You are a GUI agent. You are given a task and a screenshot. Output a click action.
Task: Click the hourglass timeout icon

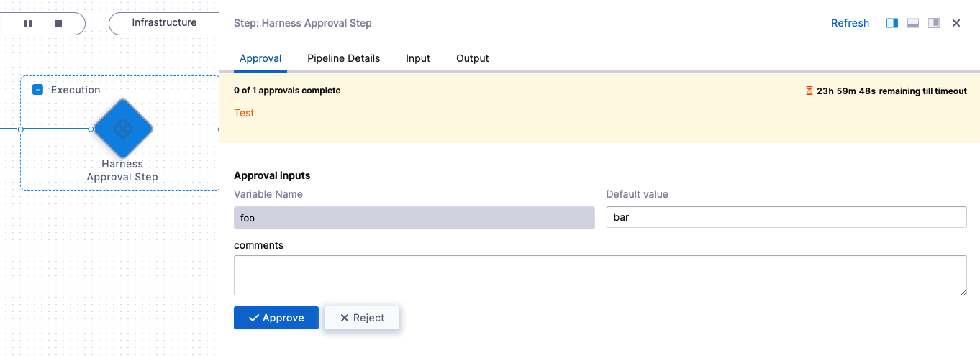pos(809,91)
